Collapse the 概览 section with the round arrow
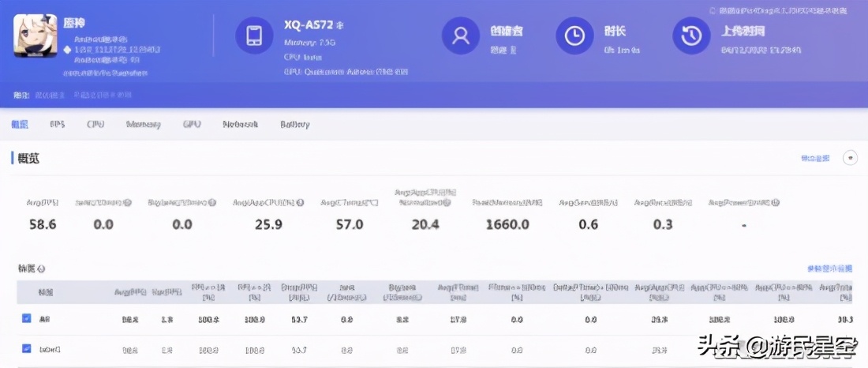This screenshot has height=368, width=868. [x=850, y=159]
